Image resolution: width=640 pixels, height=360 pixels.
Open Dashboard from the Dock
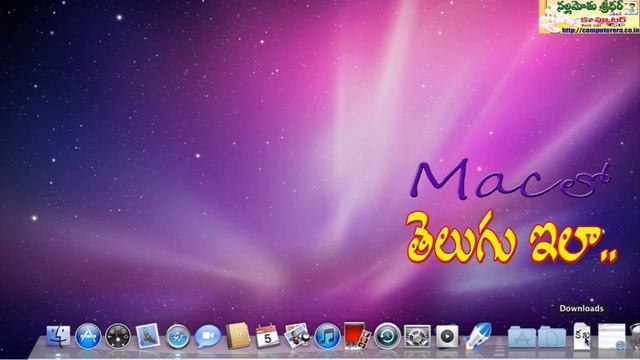click(118, 336)
